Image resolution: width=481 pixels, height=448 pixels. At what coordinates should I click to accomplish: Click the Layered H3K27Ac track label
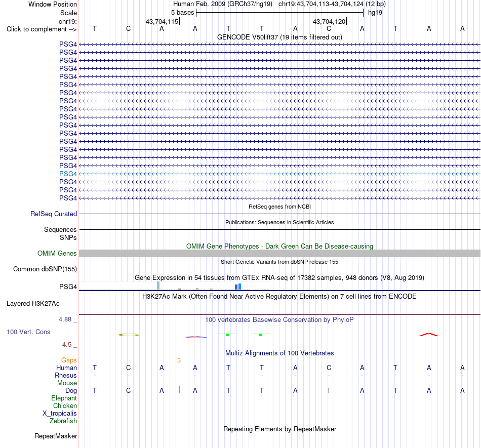coord(33,304)
